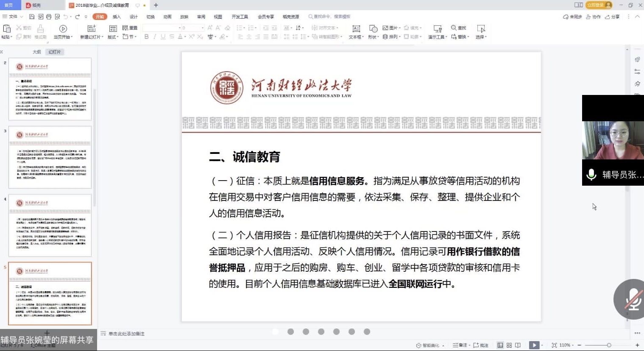Viewport: 644px width, 351px height.
Task: Open the Design ribbon tab
Action: 134,17
